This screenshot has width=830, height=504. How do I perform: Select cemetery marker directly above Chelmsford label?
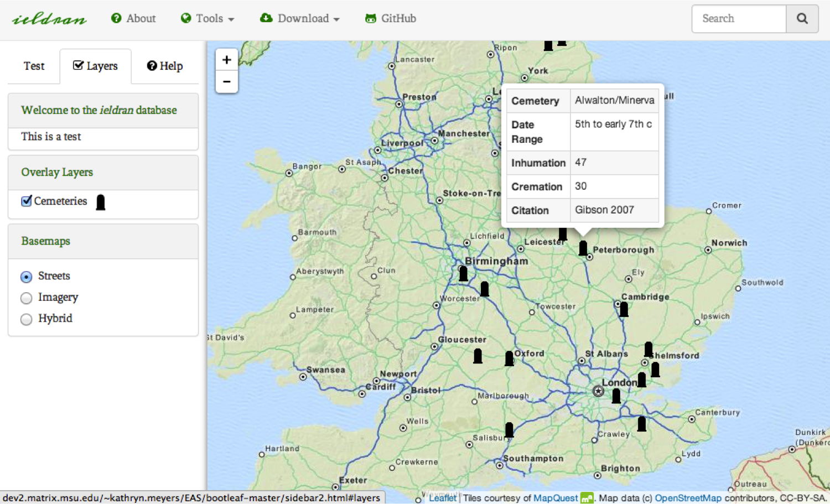(649, 349)
